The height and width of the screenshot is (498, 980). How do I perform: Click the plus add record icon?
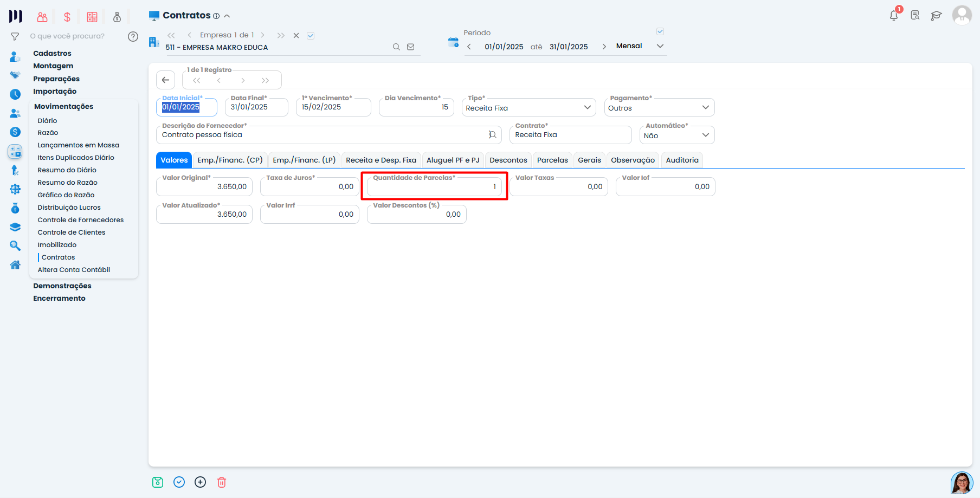201,482
